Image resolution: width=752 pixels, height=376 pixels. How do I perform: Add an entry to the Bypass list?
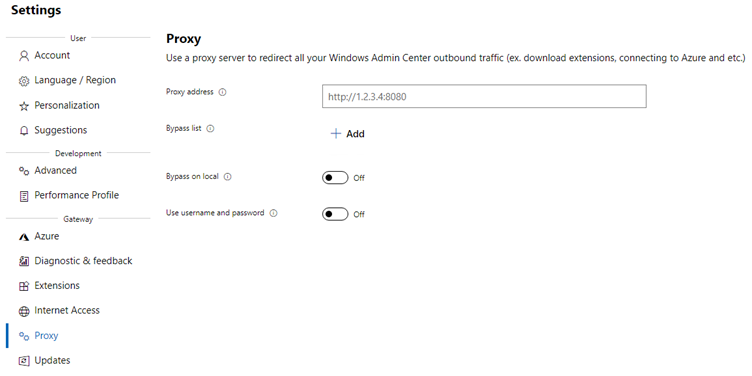point(348,134)
